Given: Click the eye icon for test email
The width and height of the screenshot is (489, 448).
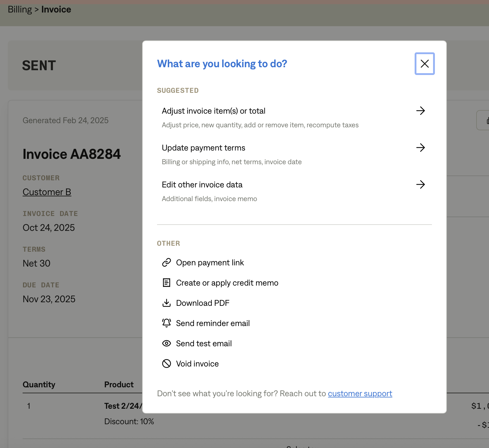Looking at the screenshot, I should pyautogui.click(x=166, y=343).
